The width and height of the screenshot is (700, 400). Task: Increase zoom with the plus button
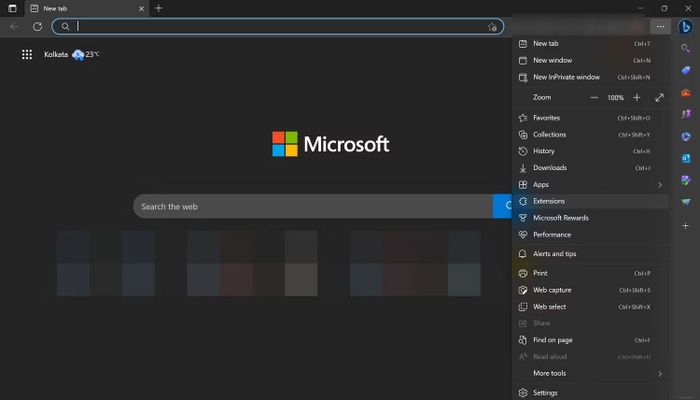coord(637,97)
